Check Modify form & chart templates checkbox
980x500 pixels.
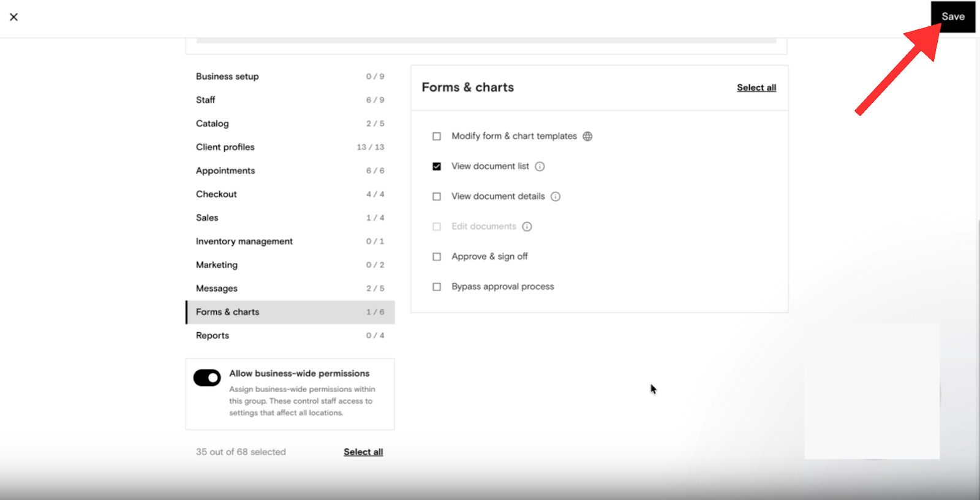(437, 136)
